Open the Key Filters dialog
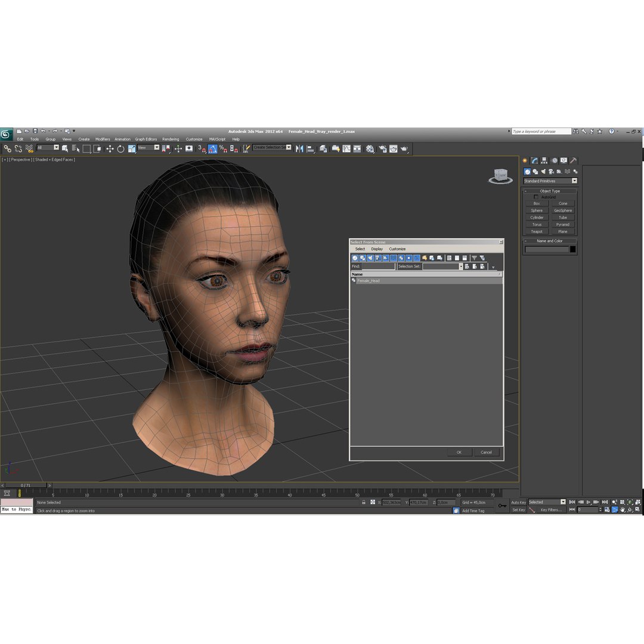Screen dimensions: 644x644 [550, 510]
